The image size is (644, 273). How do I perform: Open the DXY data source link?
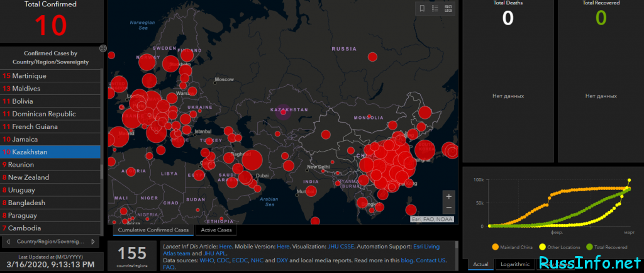tap(282, 260)
